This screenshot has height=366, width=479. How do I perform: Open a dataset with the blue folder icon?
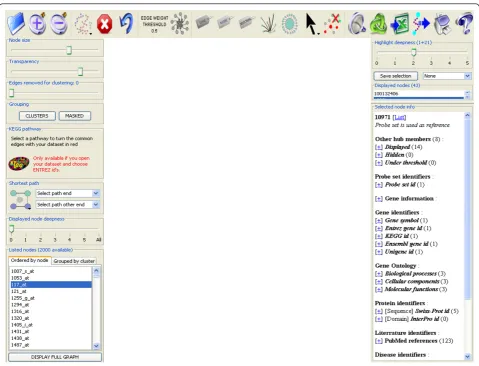(x=16, y=23)
